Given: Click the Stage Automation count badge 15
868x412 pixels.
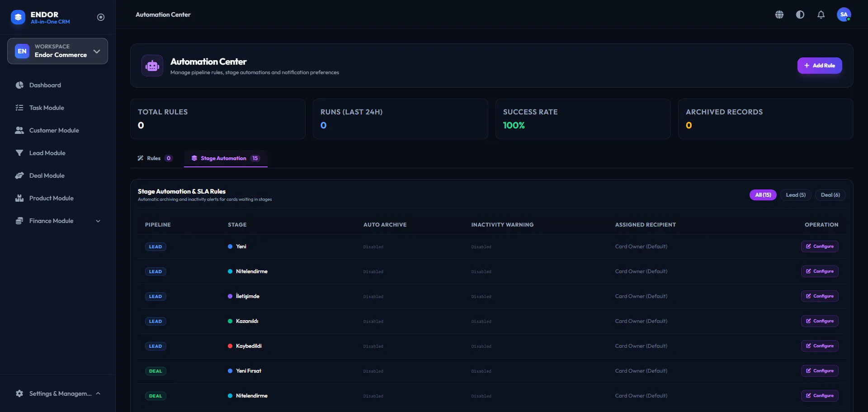Looking at the screenshot, I should click(255, 158).
